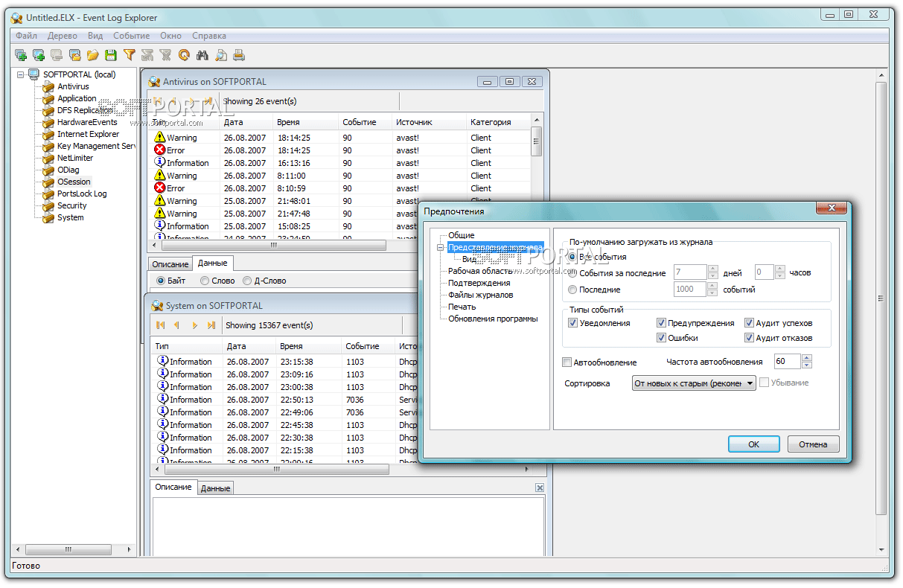Image resolution: width=903 pixels, height=588 pixels.
Task: Open the Событие menu
Action: coord(132,36)
